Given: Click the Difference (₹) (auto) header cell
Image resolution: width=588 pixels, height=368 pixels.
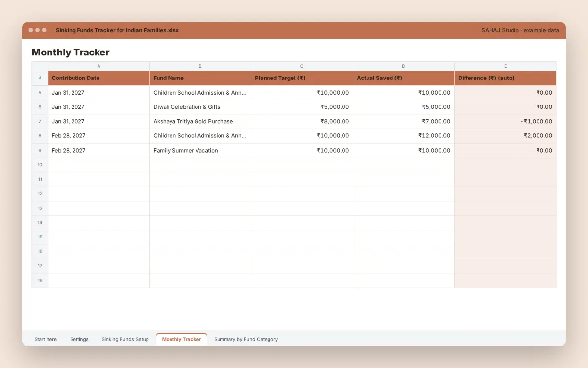Looking at the screenshot, I should (506, 78).
